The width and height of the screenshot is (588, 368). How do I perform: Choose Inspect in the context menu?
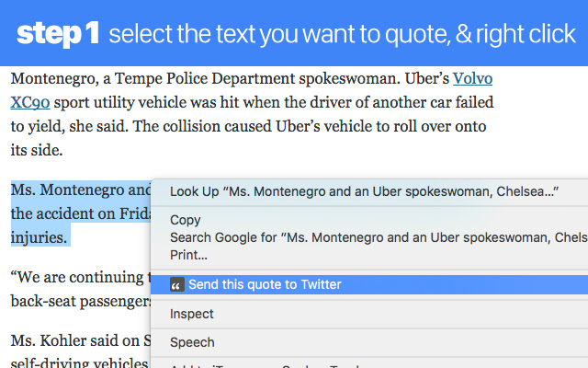coord(192,314)
